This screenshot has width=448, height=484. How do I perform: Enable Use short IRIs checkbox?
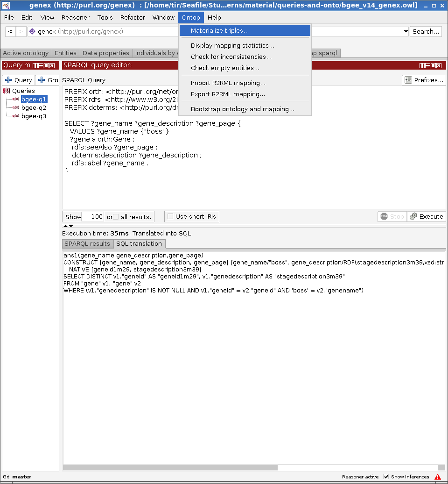pyautogui.click(x=170, y=216)
